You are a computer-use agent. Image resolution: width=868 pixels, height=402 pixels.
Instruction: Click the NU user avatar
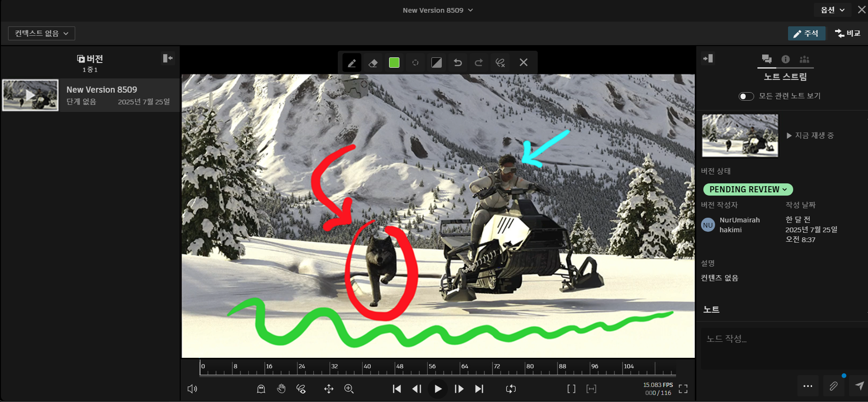(708, 225)
